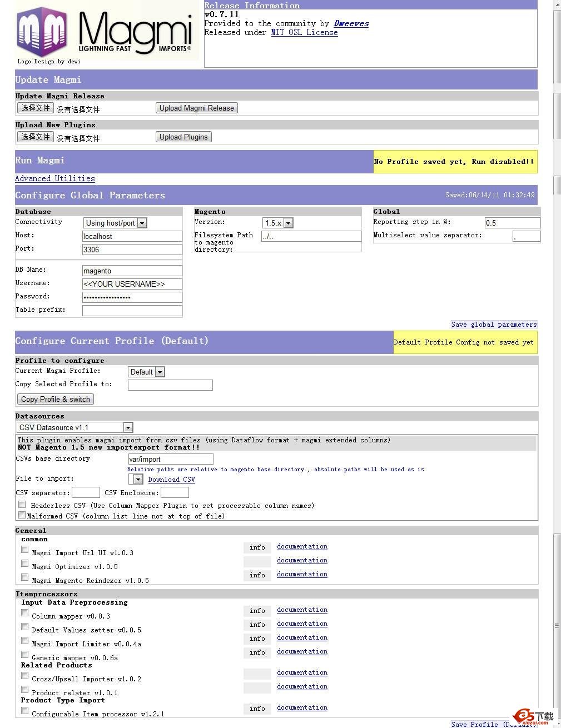The height and width of the screenshot is (728, 561).
Task: Click the Password input field
Action: coord(132,297)
